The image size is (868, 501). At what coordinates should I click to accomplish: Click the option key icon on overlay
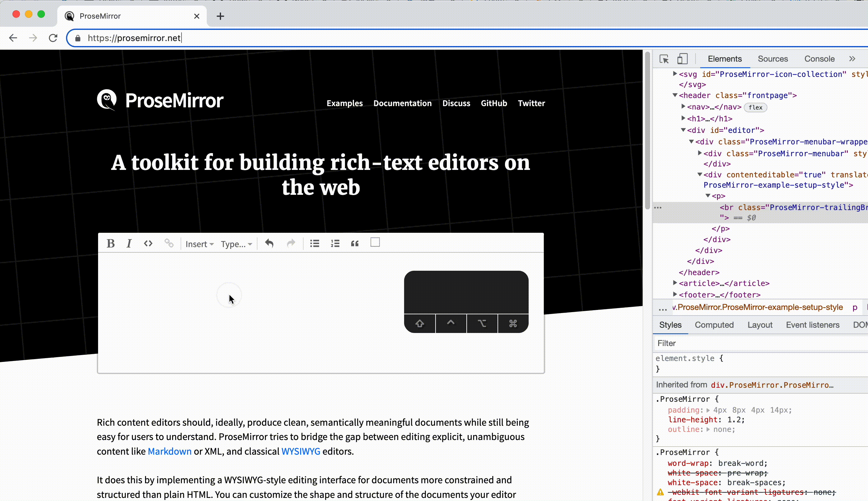tap(482, 323)
